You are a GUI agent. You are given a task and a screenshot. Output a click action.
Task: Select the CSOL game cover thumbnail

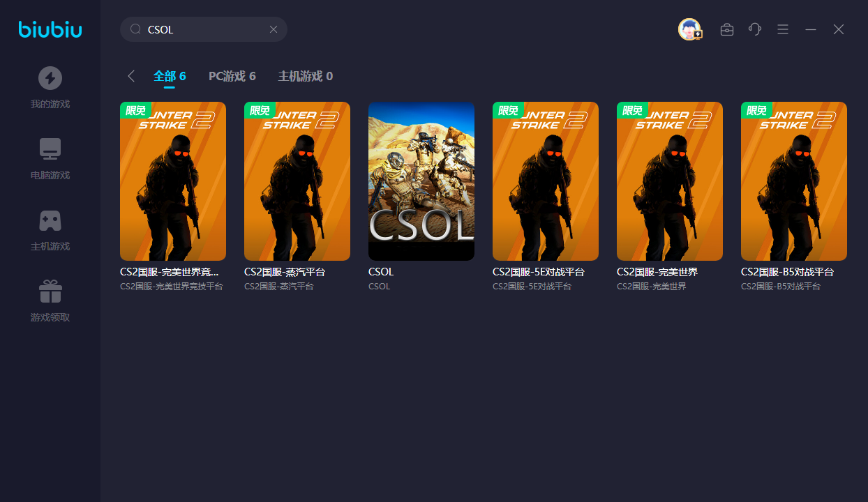421,181
